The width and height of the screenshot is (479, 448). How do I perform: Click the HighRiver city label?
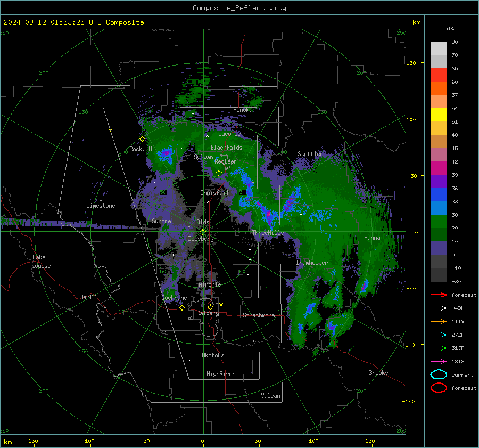[x=221, y=374]
